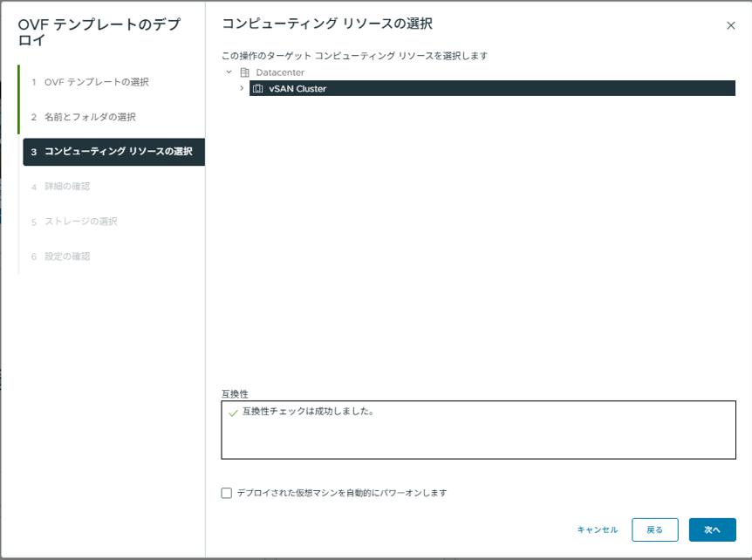
Task: Click the instruction text この操作のターゲット
Action: [x=354, y=56]
